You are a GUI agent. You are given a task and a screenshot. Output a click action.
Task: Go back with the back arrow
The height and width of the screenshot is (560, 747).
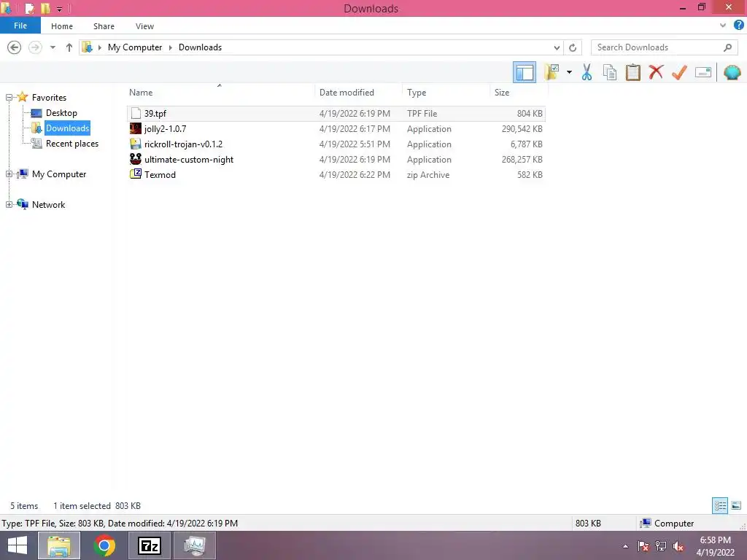pos(15,47)
